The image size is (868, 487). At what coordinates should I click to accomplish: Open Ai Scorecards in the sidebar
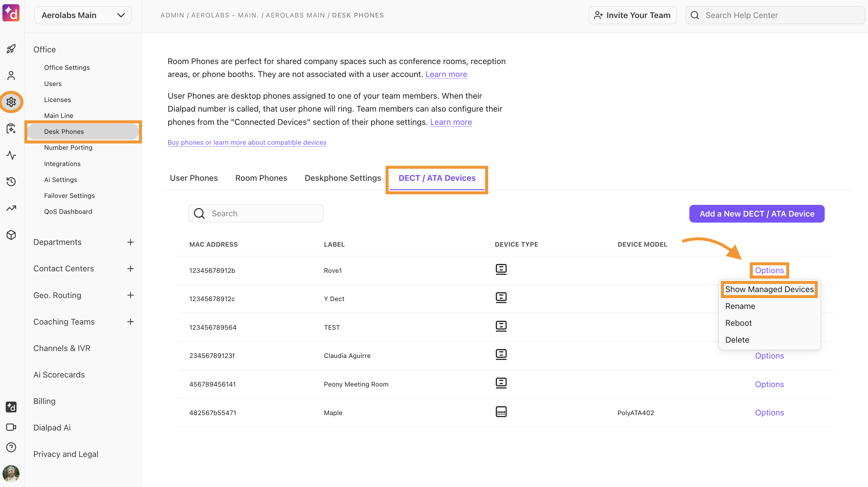coord(59,375)
